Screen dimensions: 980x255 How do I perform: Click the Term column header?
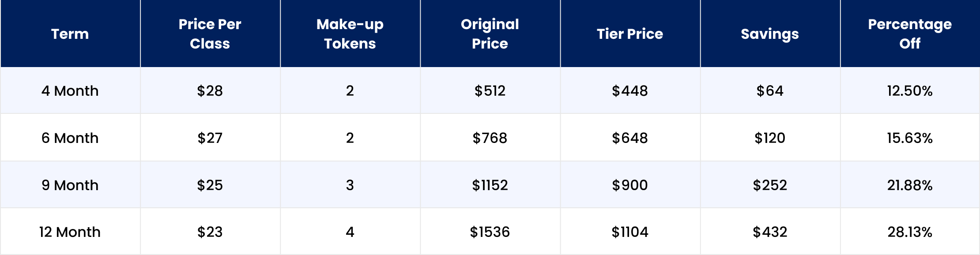[x=70, y=34]
